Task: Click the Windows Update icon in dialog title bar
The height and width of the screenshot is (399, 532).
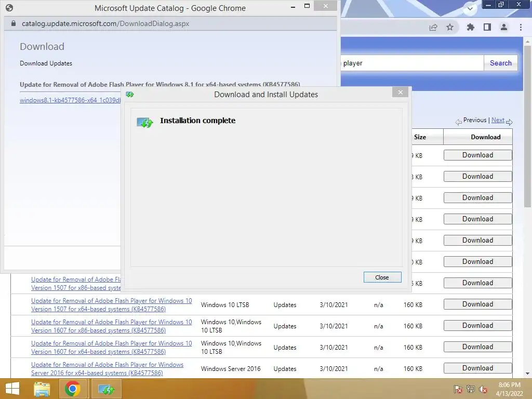Action: tap(129, 95)
